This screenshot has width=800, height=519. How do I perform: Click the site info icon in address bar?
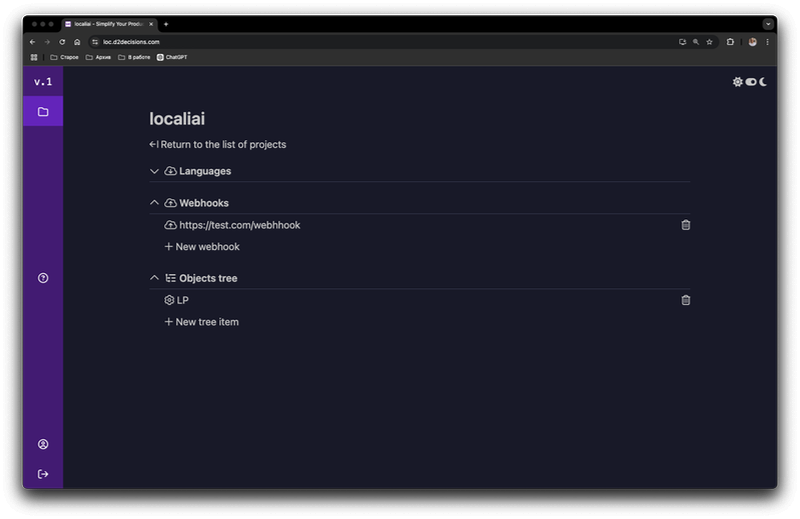point(95,42)
